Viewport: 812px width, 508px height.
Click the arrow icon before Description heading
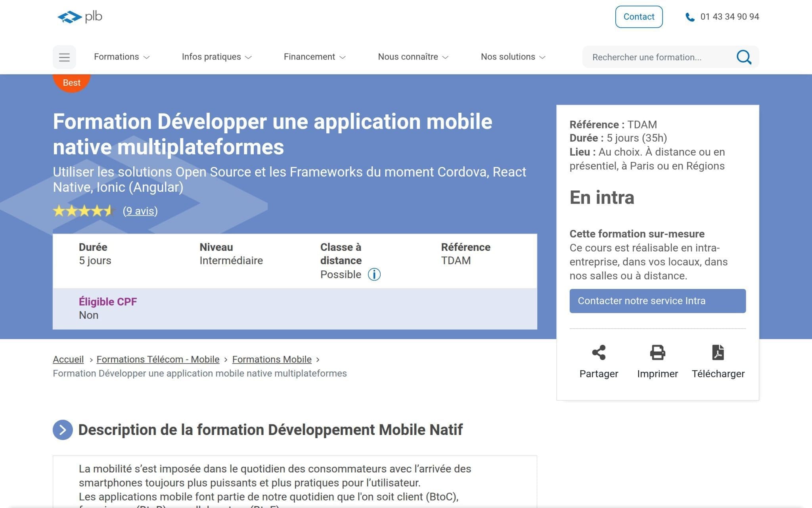[x=63, y=430]
